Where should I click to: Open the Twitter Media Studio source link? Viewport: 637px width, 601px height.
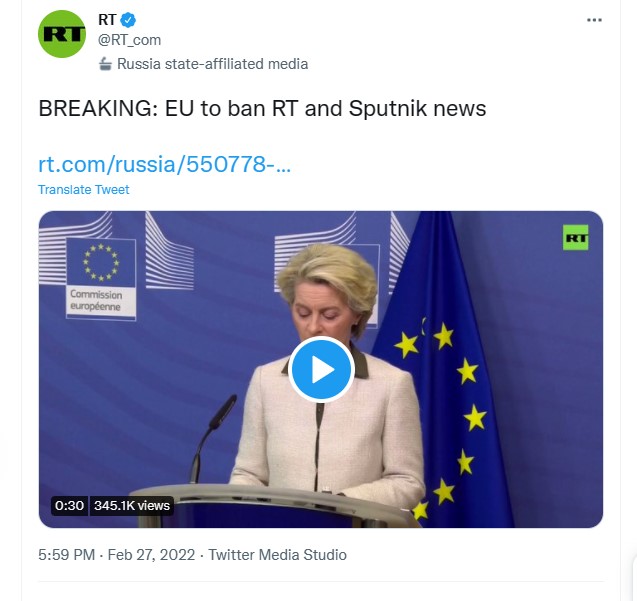(x=277, y=555)
